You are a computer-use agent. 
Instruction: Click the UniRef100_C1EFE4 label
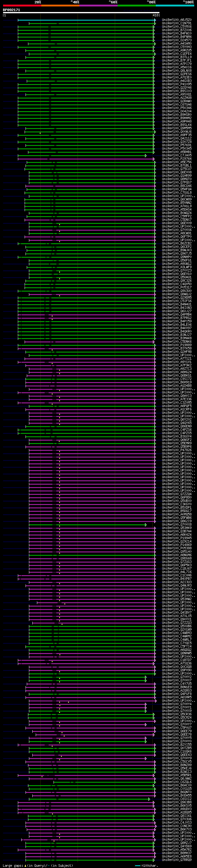pos(176,54)
